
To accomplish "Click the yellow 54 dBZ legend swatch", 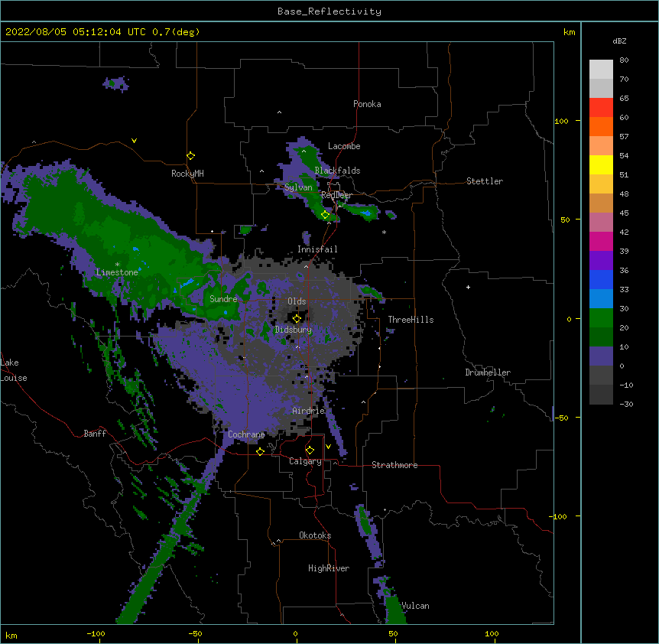I will [x=601, y=164].
